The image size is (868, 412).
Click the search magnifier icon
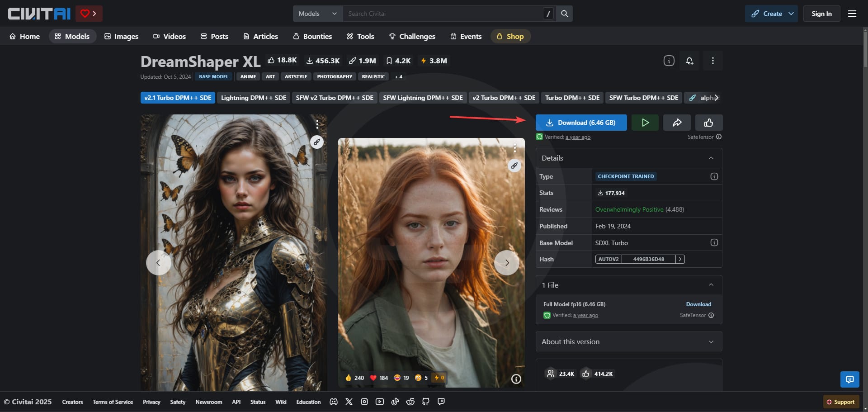(564, 13)
